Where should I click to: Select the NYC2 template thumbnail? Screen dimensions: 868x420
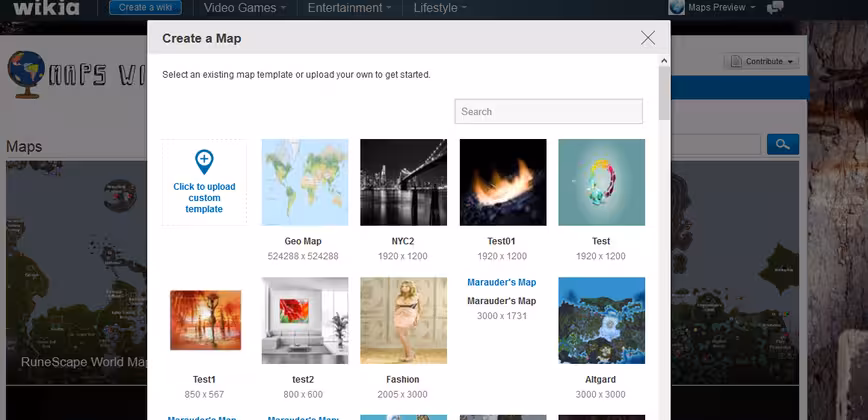point(404,182)
